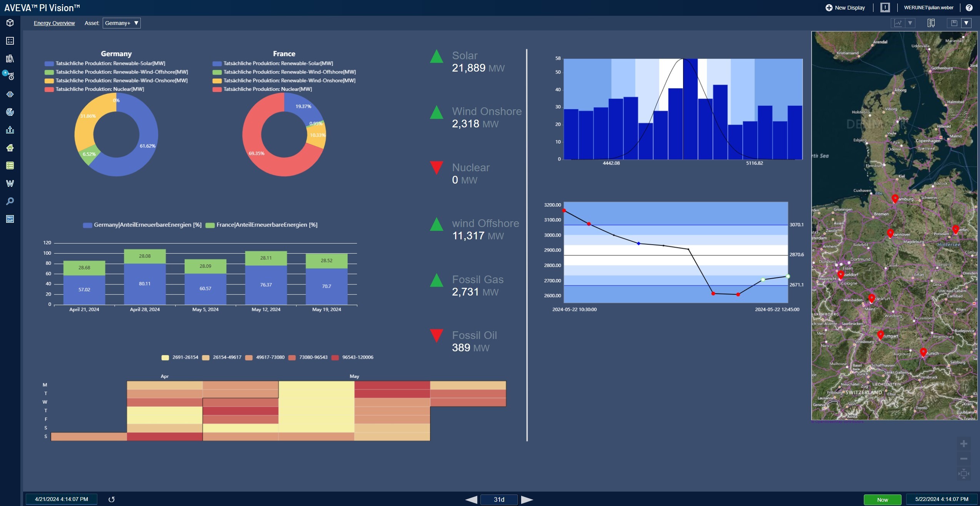980x506 pixels.
Task: Open the Asset Germany+ dropdown
Action: (x=122, y=23)
